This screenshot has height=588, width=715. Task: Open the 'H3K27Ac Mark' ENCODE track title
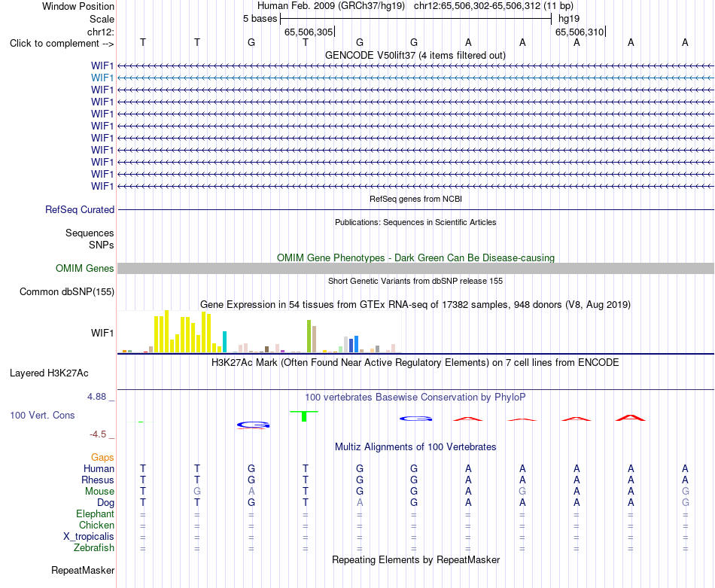(x=415, y=363)
